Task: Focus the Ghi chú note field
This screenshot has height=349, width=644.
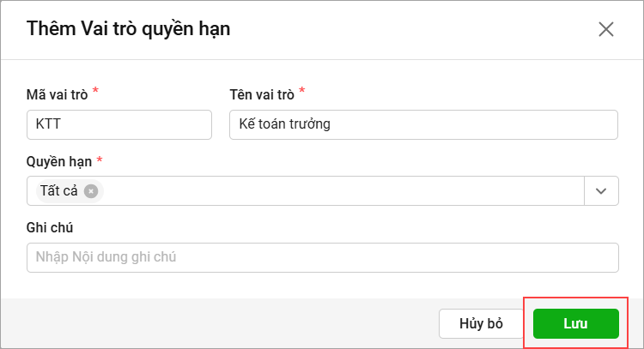Action: (322, 257)
